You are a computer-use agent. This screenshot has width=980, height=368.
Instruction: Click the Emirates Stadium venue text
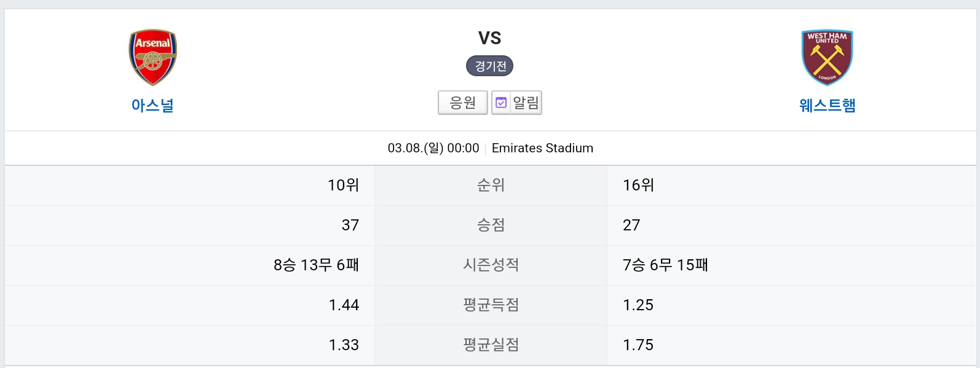click(x=542, y=148)
